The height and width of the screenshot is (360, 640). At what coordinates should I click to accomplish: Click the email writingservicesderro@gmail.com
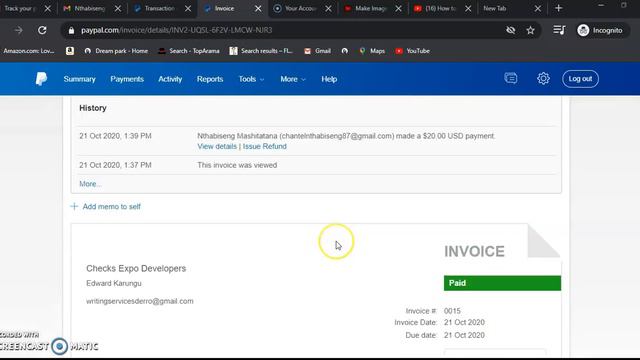pyautogui.click(x=140, y=301)
